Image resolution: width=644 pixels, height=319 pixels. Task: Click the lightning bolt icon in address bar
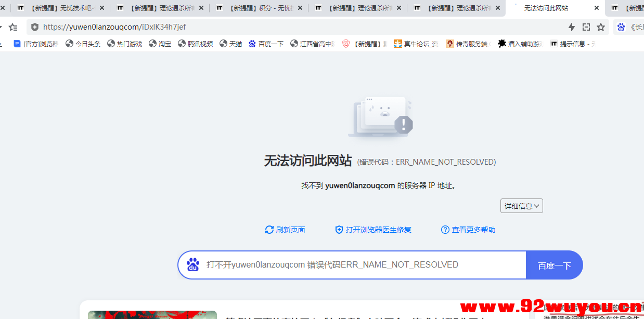pyautogui.click(x=572, y=26)
